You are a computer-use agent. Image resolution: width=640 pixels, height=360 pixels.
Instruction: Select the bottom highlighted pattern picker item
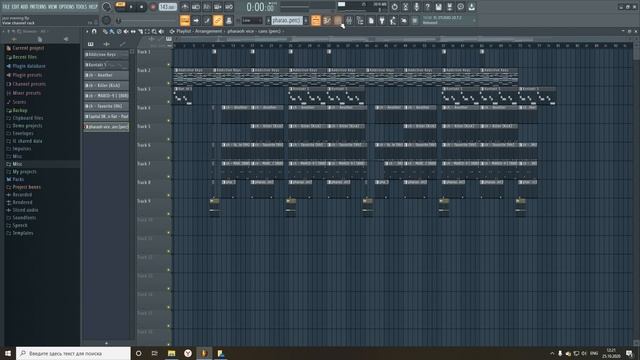[106, 127]
